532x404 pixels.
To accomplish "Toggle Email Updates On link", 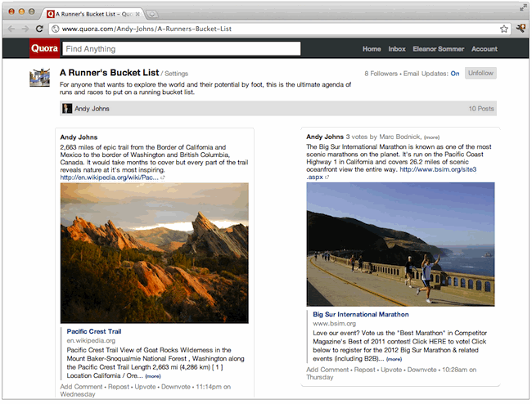I will (454, 74).
